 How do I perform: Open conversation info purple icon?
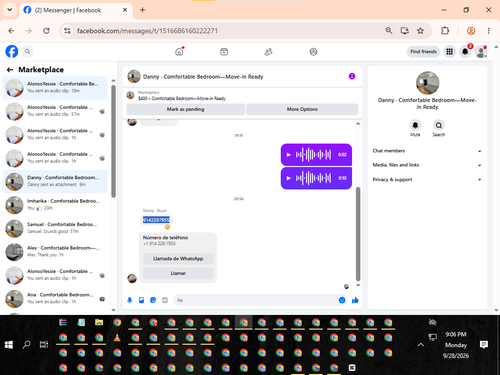pos(352,76)
